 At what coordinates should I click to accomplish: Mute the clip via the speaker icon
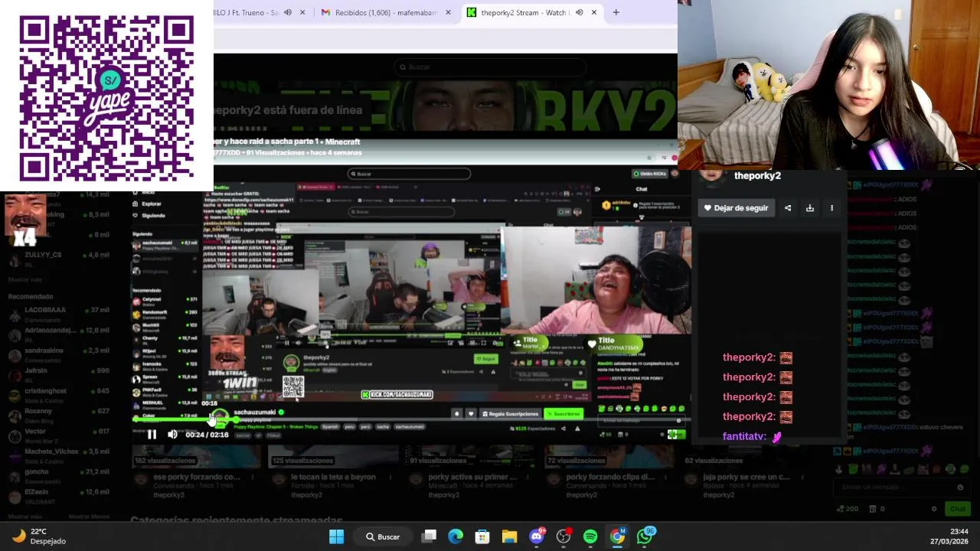click(x=172, y=435)
